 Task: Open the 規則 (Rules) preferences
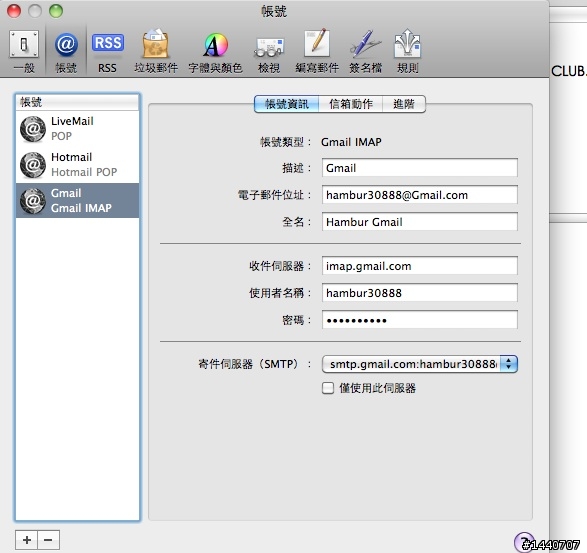coord(407,51)
